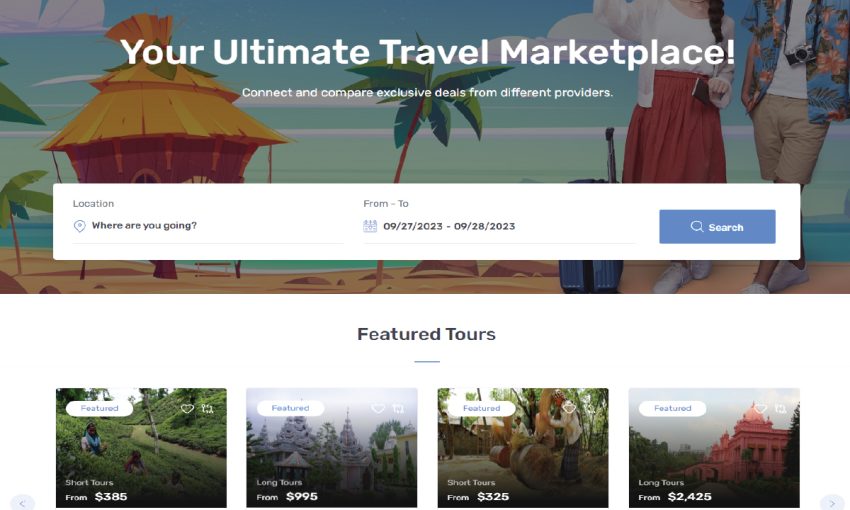This screenshot has width=850, height=510.
Task: Favorite the $385 Short Tours card
Action: pyautogui.click(x=187, y=409)
